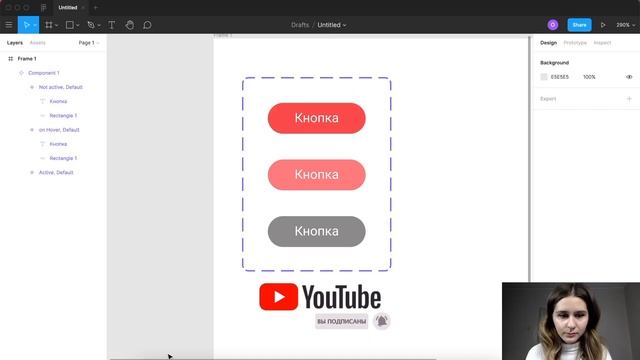The image size is (640, 360).
Task: Select the Rectangle shape tool
Action: [x=70, y=25]
